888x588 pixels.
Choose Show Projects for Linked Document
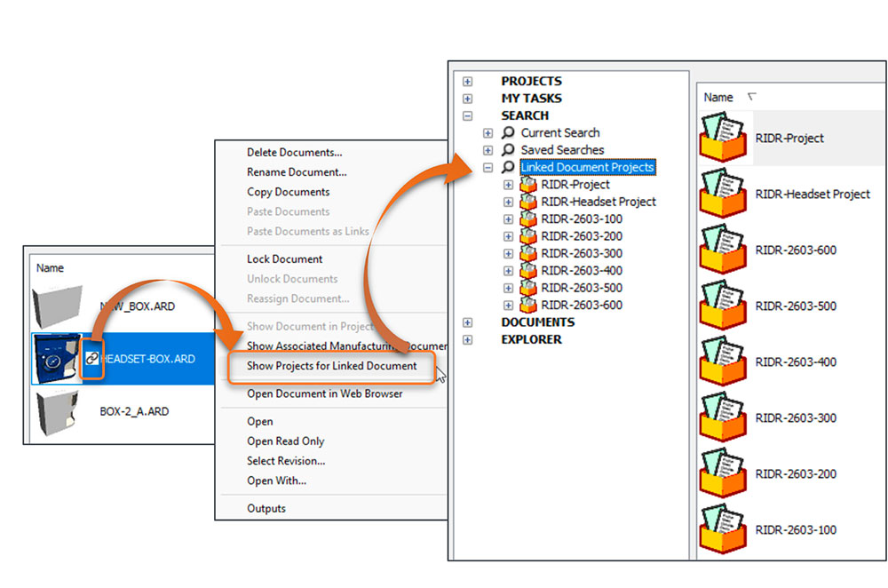(331, 366)
